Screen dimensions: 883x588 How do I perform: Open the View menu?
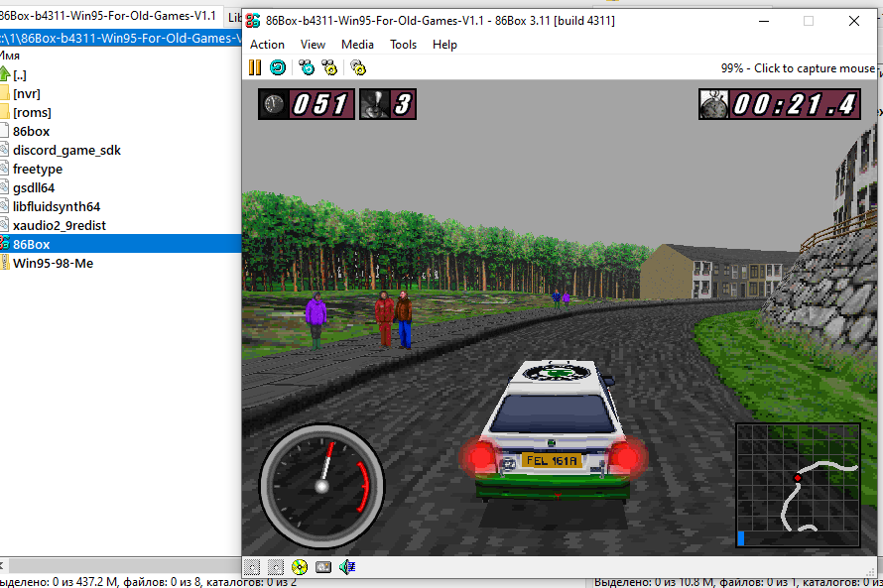pyautogui.click(x=313, y=45)
